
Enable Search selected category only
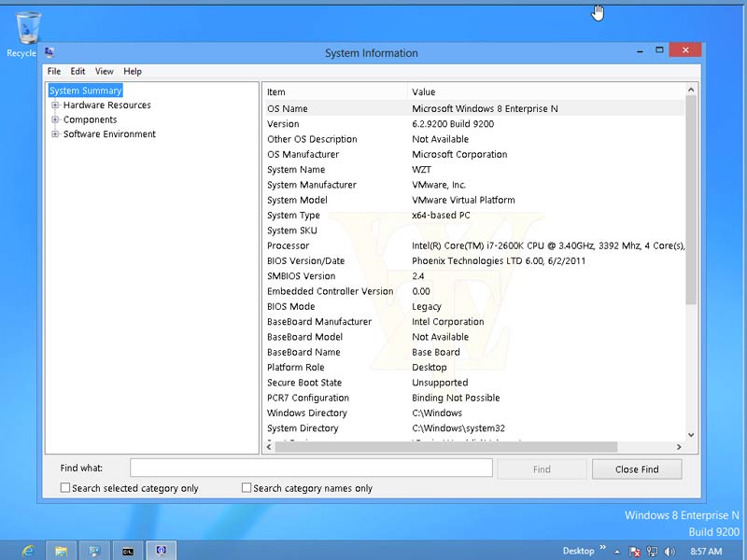point(65,488)
